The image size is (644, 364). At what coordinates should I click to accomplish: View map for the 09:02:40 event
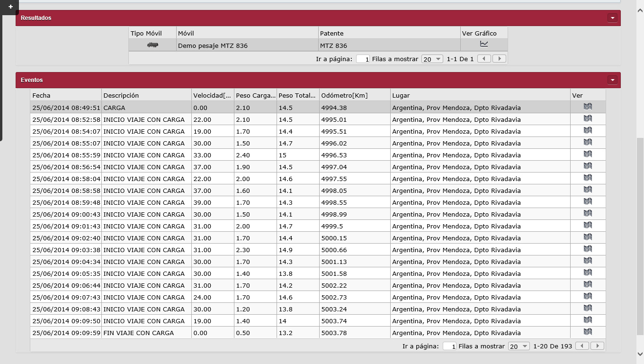(x=588, y=237)
